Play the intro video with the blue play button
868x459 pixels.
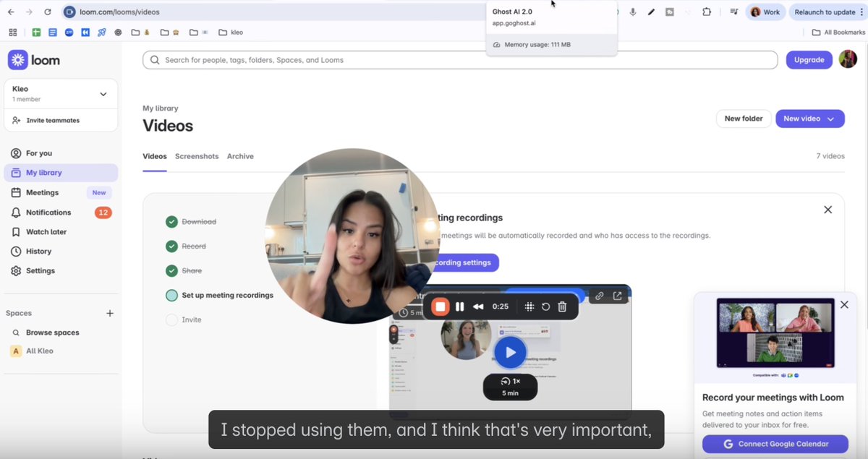[x=510, y=353]
